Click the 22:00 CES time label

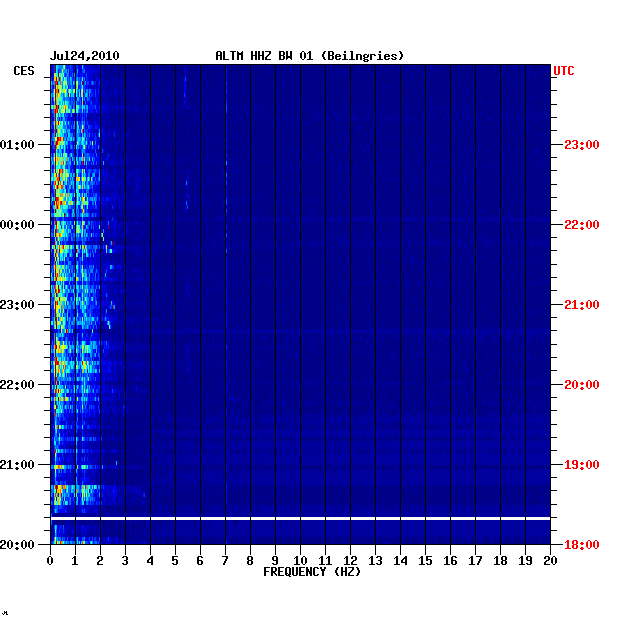tap(17, 385)
